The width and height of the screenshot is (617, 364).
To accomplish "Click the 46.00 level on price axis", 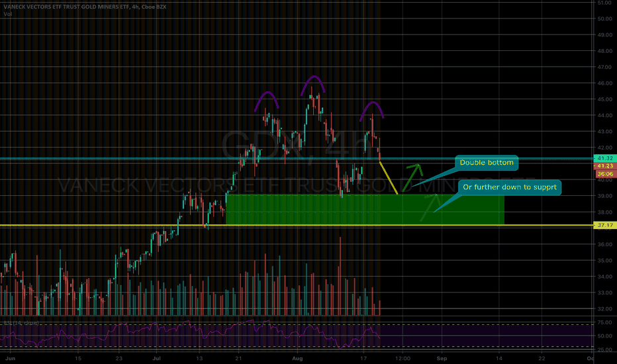I will point(605,83).
